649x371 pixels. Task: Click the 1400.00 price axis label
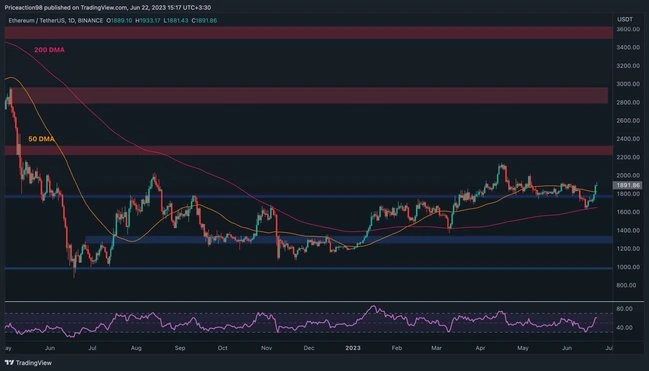[627, 230]
